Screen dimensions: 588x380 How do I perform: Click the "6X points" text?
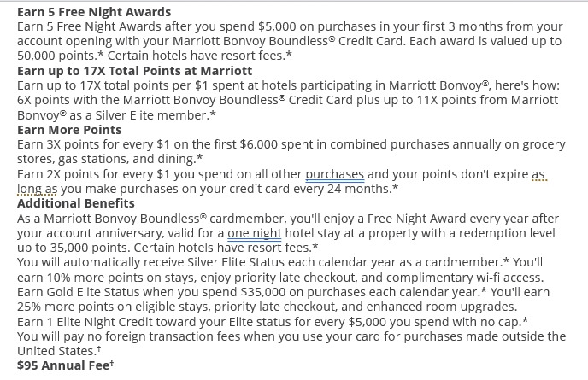click(48, 100)
